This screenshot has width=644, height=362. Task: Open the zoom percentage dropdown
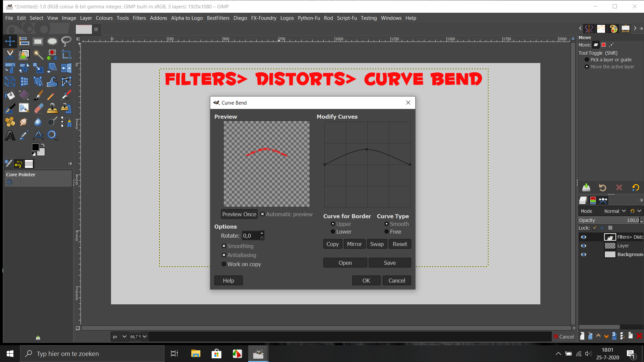click(x=145, y=337)
